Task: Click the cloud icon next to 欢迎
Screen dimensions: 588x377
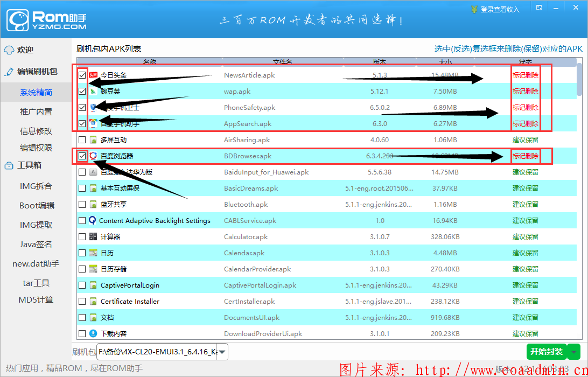Action: [9, 50]
